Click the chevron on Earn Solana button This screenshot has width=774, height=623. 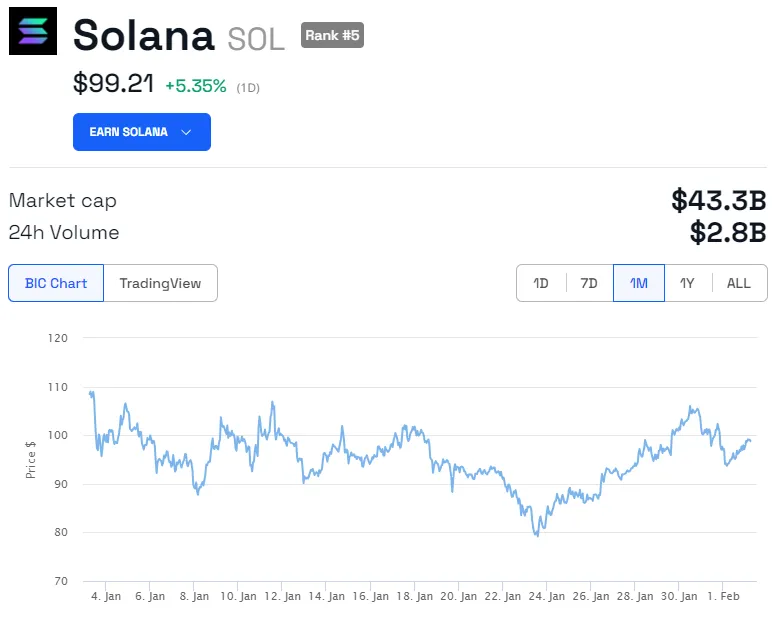(186, 132)
